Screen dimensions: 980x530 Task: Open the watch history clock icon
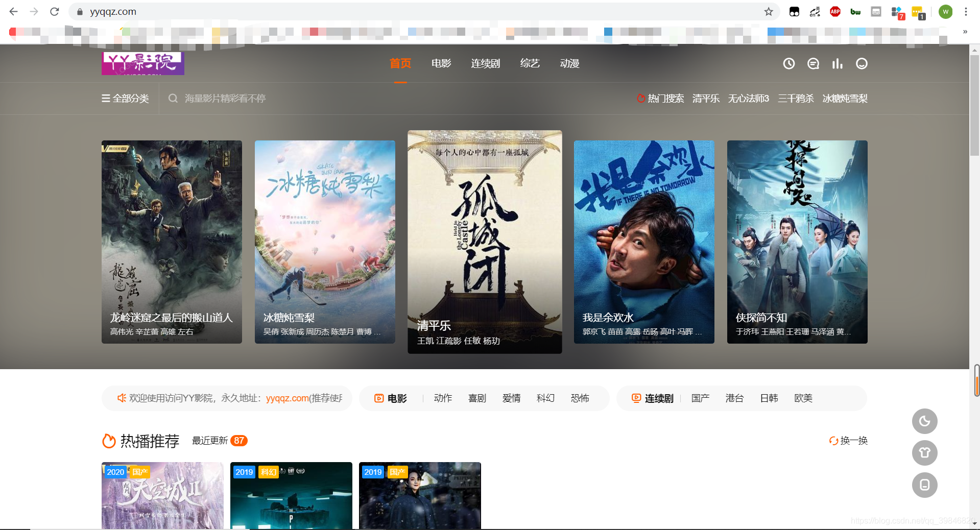789,64
